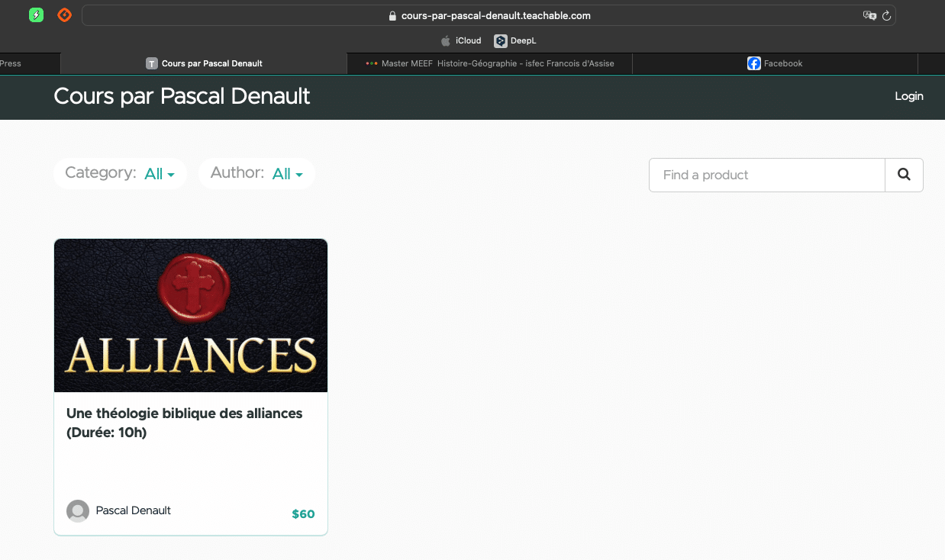Click the Login link

(x=909, y=96)
